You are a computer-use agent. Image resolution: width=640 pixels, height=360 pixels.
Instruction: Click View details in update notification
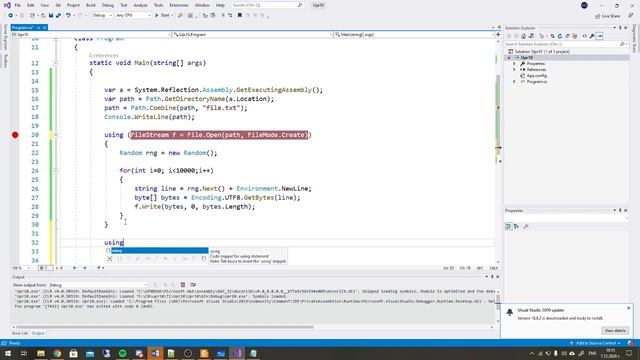[615, 331]
